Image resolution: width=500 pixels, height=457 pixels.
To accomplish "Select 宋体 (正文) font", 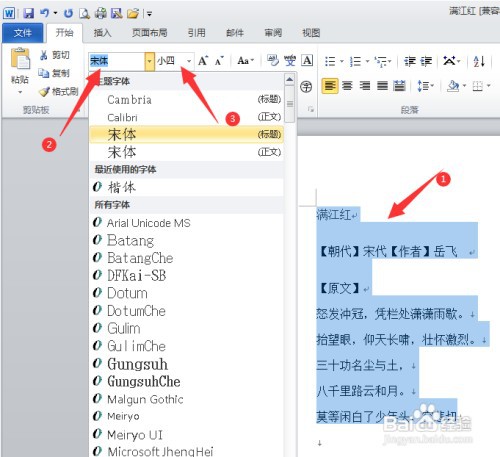I will pos(187,152).
